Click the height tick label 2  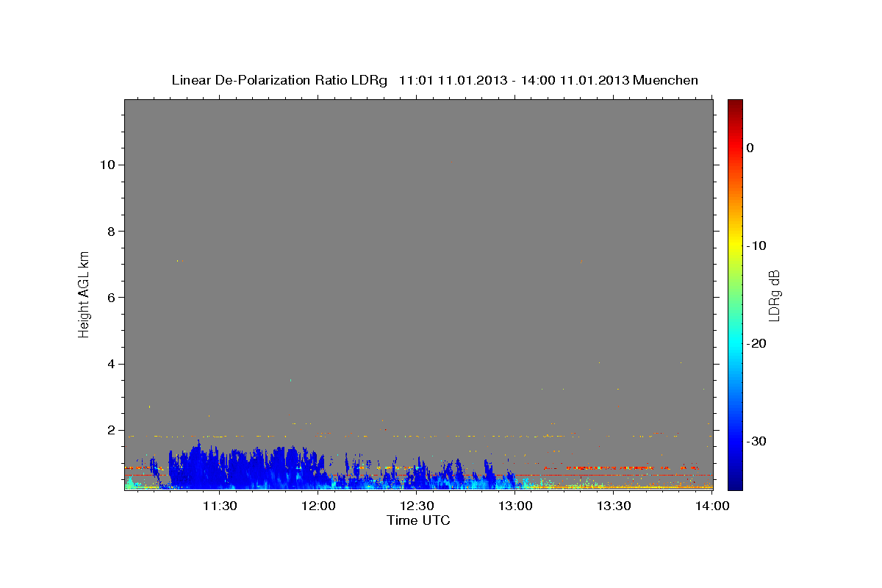pyautogui.click(x=111, y=430)
